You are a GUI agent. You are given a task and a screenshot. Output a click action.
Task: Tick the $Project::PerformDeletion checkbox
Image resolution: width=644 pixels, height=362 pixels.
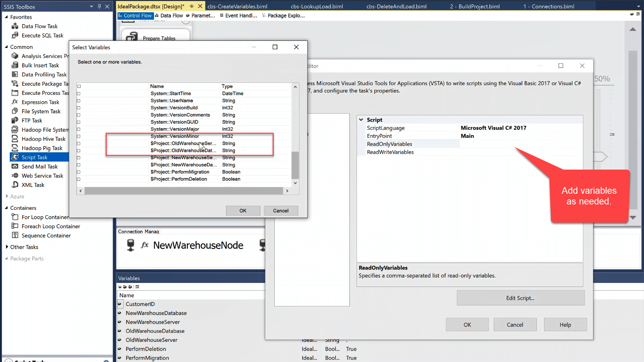click(x=79, y=179)
